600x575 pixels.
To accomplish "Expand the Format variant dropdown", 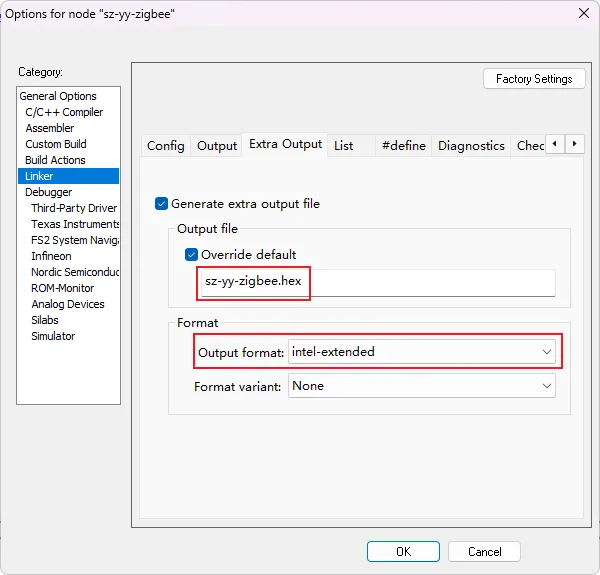I will (421, 386).
